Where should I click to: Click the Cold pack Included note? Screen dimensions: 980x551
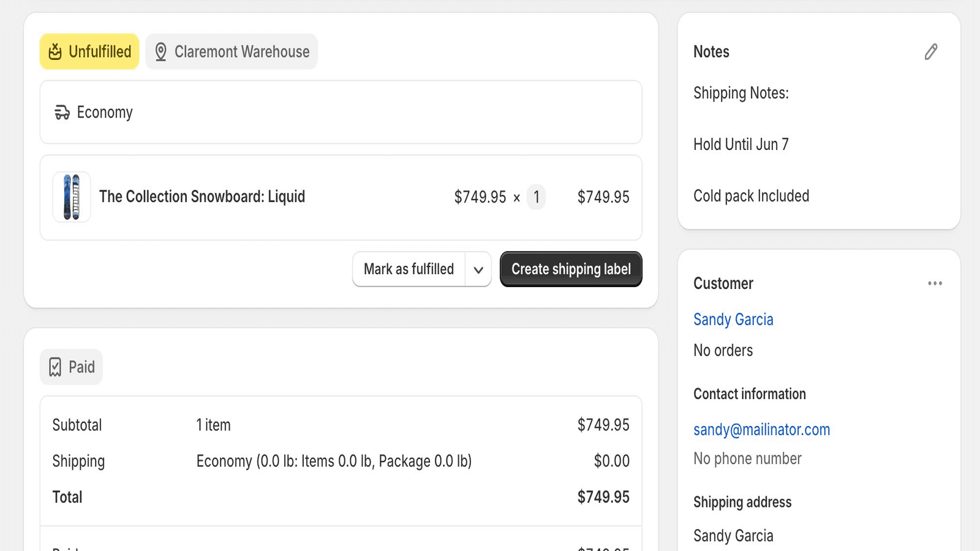pyautogui.click(x=752, y=196)
